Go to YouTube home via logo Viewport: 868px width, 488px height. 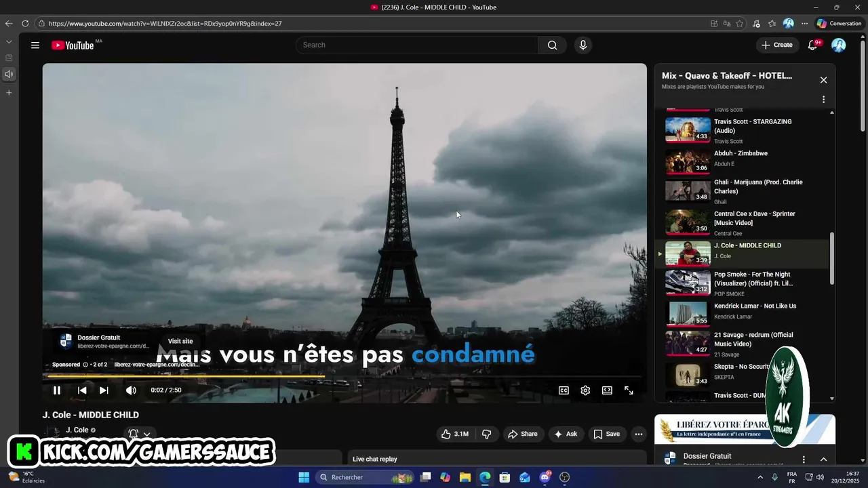73,45
